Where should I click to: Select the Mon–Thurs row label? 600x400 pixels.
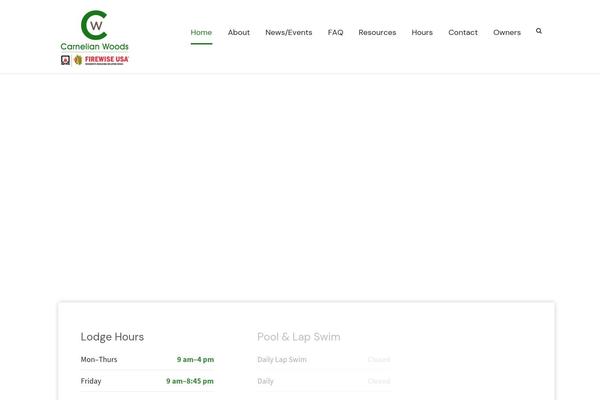coord(99,359)
